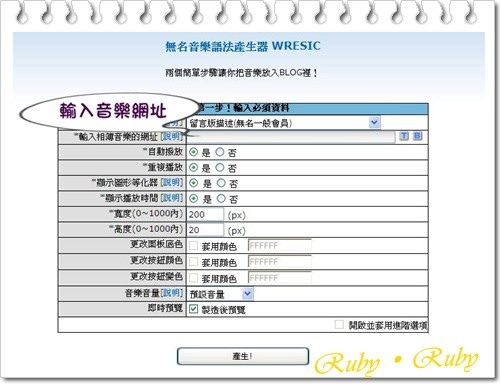The image size is (500, 384).
Task: Toggle the 製造後預覽 checkbox
Action: (x=193, y=309)
